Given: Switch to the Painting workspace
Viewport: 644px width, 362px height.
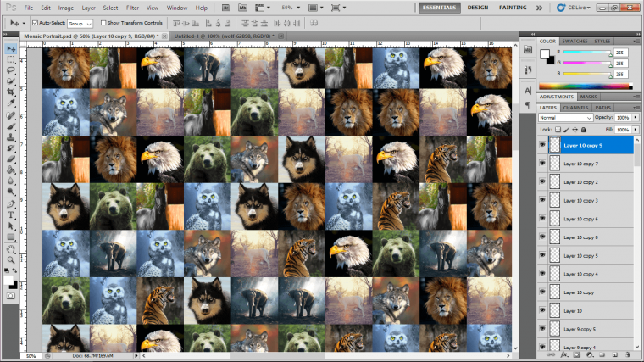Looking at the screenshot, I should tap(513, 8).
